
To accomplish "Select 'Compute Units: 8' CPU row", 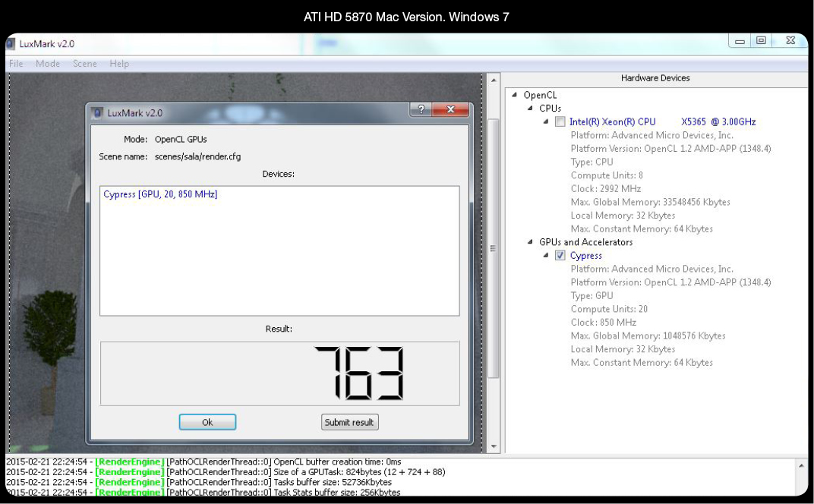I will 607,175.
